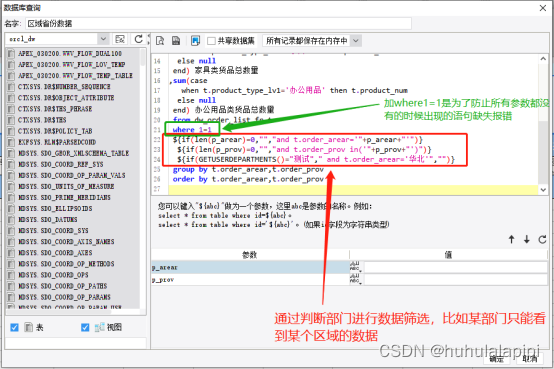Click the 名字 field containing 区域省份数据
Screen dimensions: 554x369
218,24
